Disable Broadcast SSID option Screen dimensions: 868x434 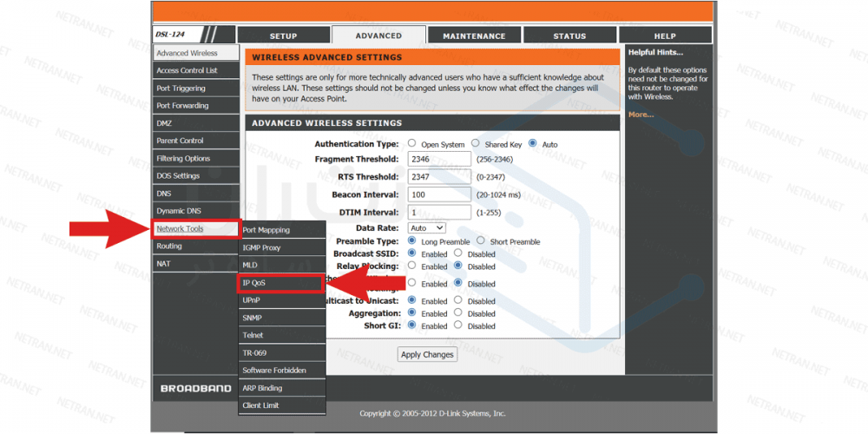tap(459, 253)
